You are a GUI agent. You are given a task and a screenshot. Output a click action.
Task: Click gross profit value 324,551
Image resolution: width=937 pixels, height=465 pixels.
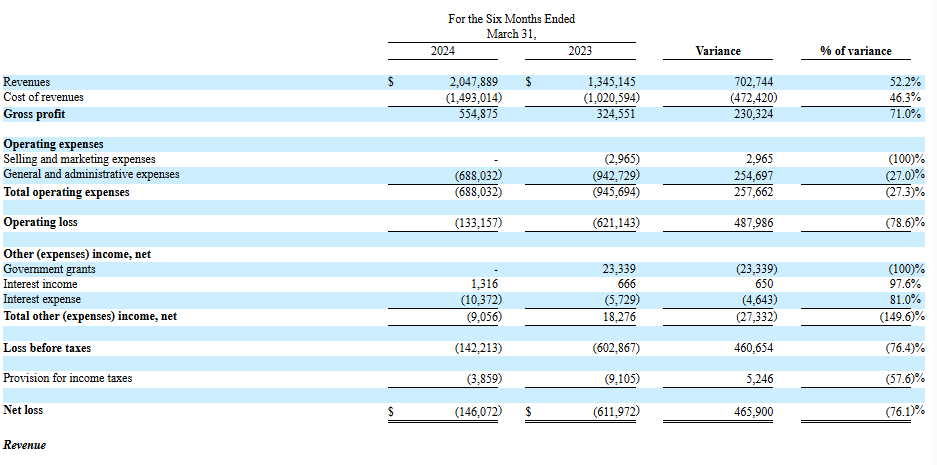(x=616, y=114)
